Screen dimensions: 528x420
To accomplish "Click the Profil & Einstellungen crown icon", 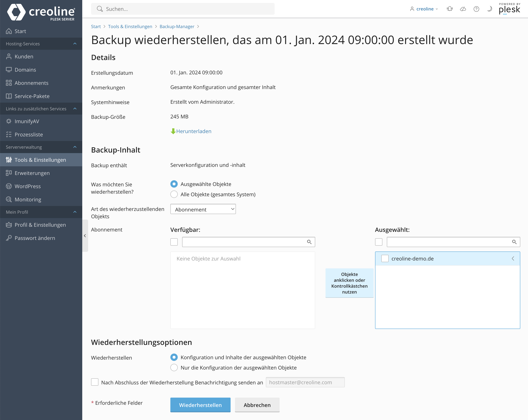I will [9, 225].
